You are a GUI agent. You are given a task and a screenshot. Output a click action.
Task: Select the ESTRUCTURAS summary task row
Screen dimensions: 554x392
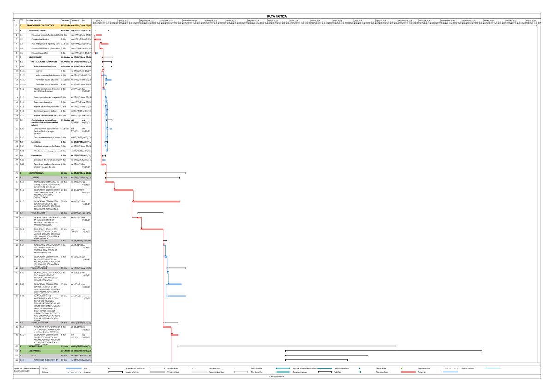tap(42, 346)
